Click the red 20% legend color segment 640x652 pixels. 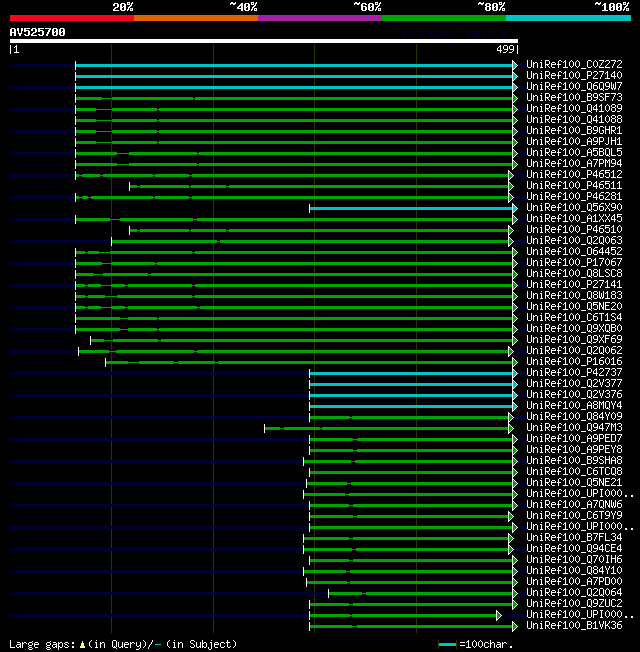pos(72,18)
